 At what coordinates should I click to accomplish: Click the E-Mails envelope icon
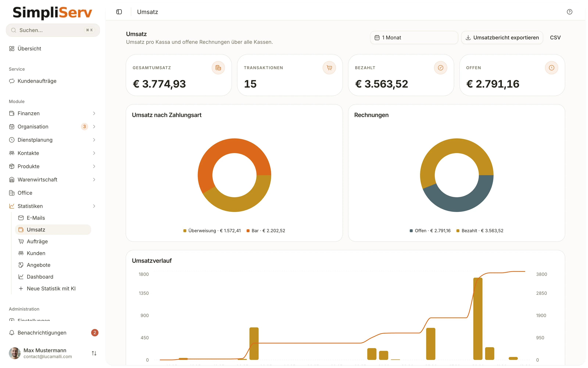[x=21, y=218]
